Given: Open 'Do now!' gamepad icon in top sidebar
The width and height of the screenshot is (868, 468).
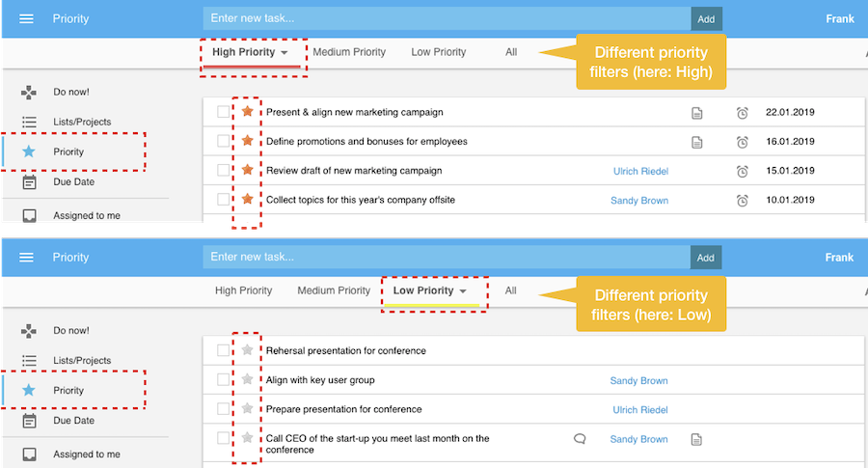Looking at the screenshot, I should point(30,93).
